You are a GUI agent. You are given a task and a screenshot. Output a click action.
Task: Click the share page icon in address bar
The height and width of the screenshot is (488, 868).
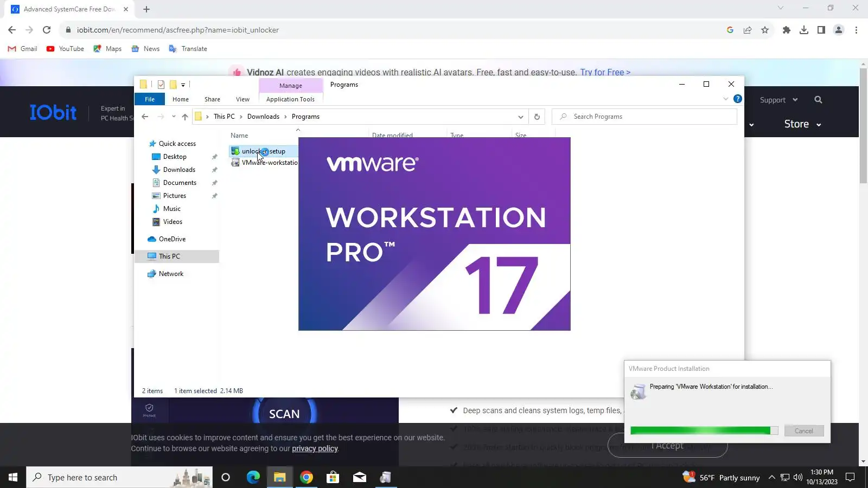coord(748,30)
